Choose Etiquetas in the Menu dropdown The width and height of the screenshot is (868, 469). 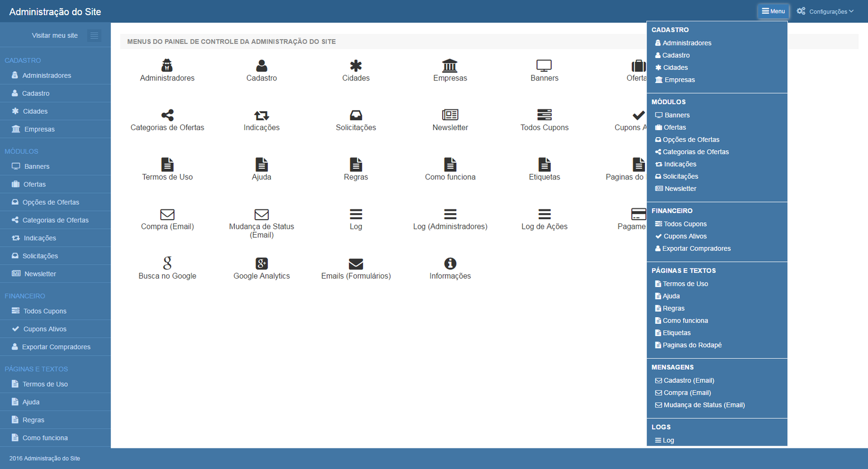pos(673,333)
